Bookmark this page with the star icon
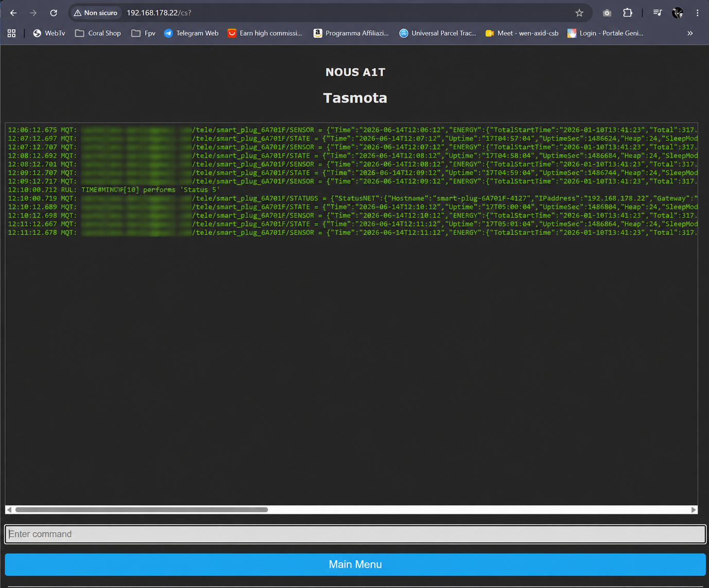The image size is (709, 588). (x=579, y=13)
